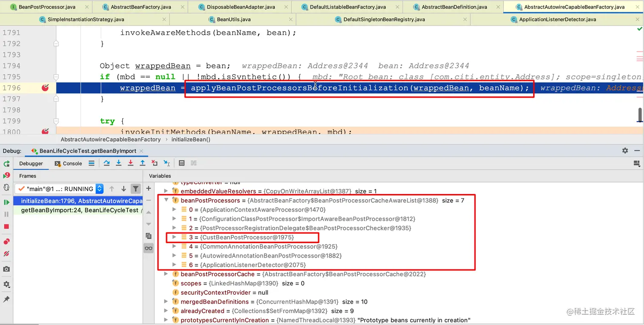Screen dimensions: 644x325
Task: Click Run to Cursor button
Action: click(x=167, y=163)
